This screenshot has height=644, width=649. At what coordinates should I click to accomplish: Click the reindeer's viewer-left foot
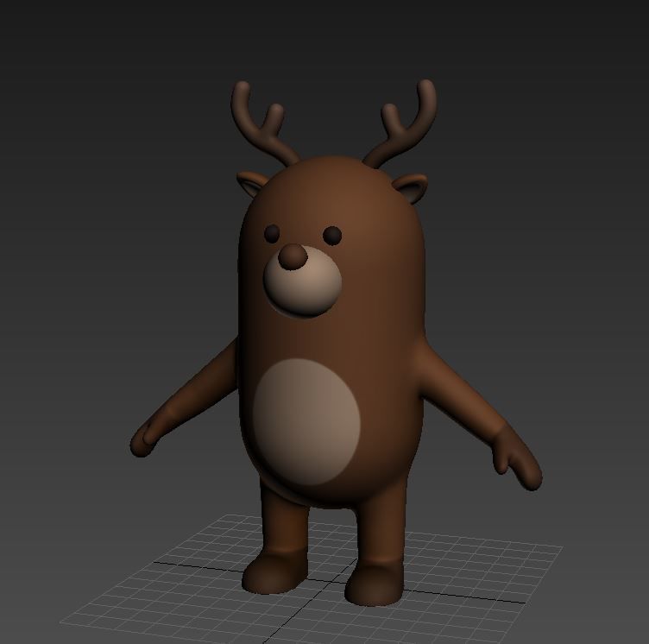coord(274,571)
